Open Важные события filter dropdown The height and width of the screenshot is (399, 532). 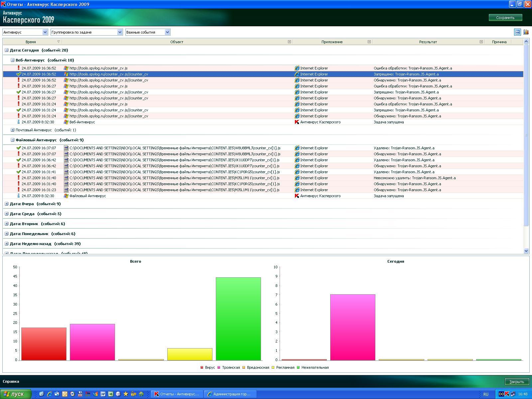coord(148,32)
